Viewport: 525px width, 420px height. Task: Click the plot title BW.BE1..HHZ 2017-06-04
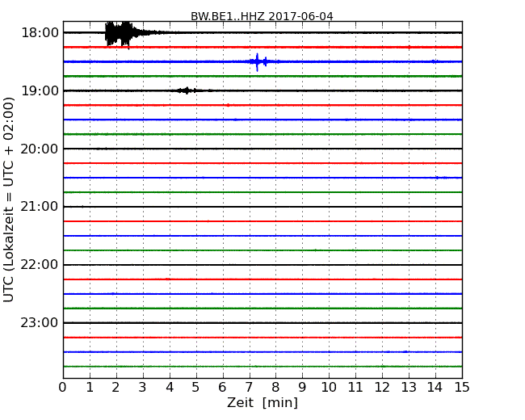coord(262,15)
